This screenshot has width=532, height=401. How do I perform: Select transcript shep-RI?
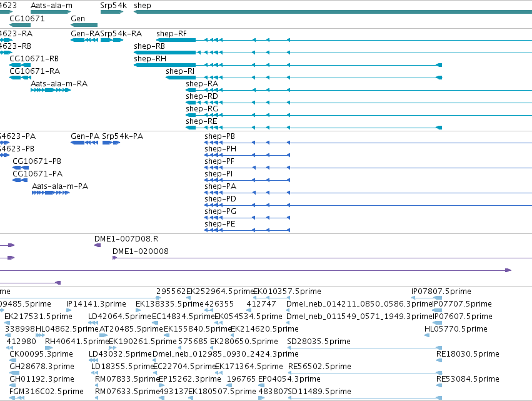click(180, 71)
